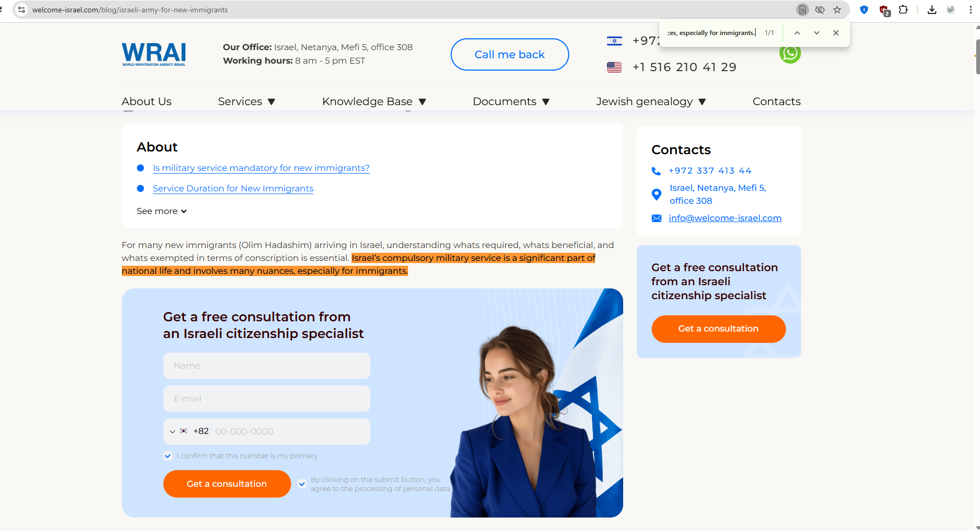
Task: Open the Contacts menu item
Action: (776, 101)
